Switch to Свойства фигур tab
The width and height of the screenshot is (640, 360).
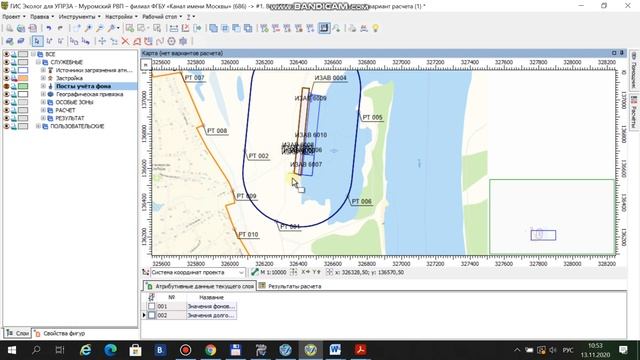(60, 333)
